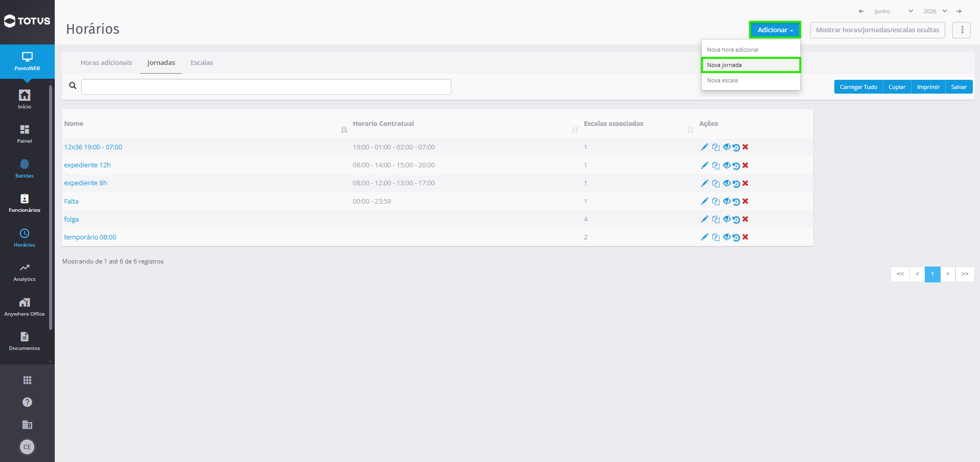Hide the temporário 08:00 jornada
The image size is (980, 462).
point(727,237)
